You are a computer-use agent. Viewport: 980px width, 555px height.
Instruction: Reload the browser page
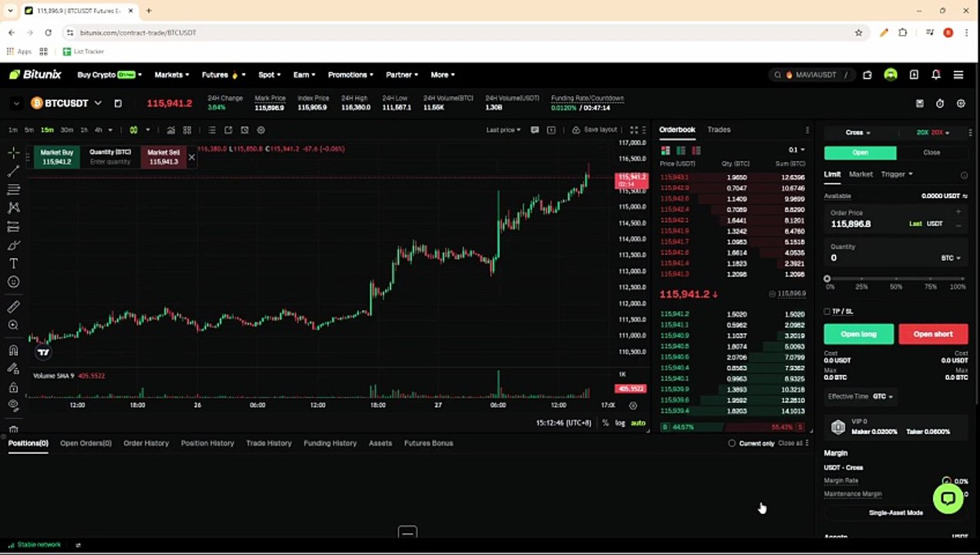pos(48,32)
